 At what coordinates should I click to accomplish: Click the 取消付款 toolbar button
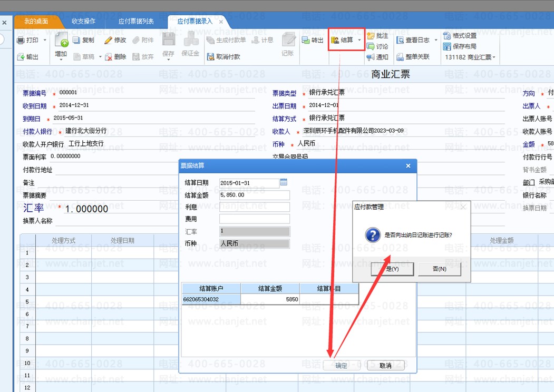coord(223,56)
